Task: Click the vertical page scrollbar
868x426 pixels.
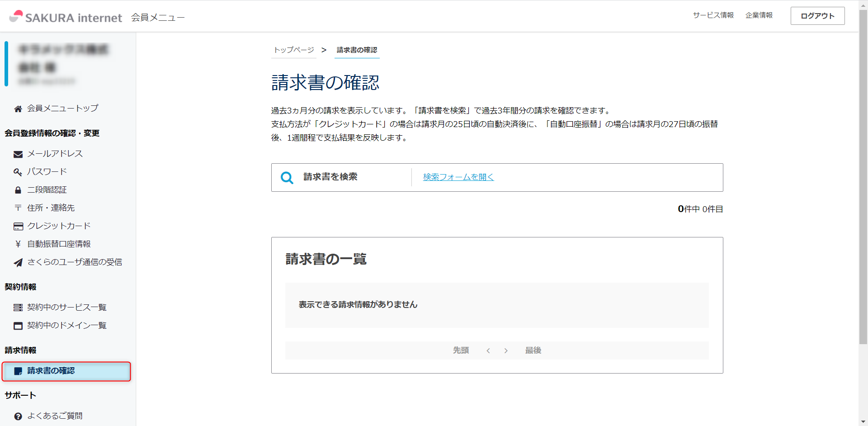Action: 863,181
